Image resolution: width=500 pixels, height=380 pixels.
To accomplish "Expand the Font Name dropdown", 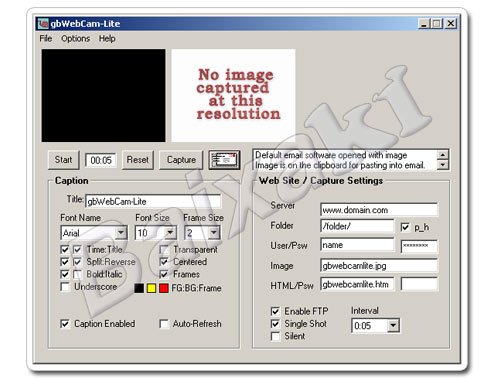I will (121, 233).
